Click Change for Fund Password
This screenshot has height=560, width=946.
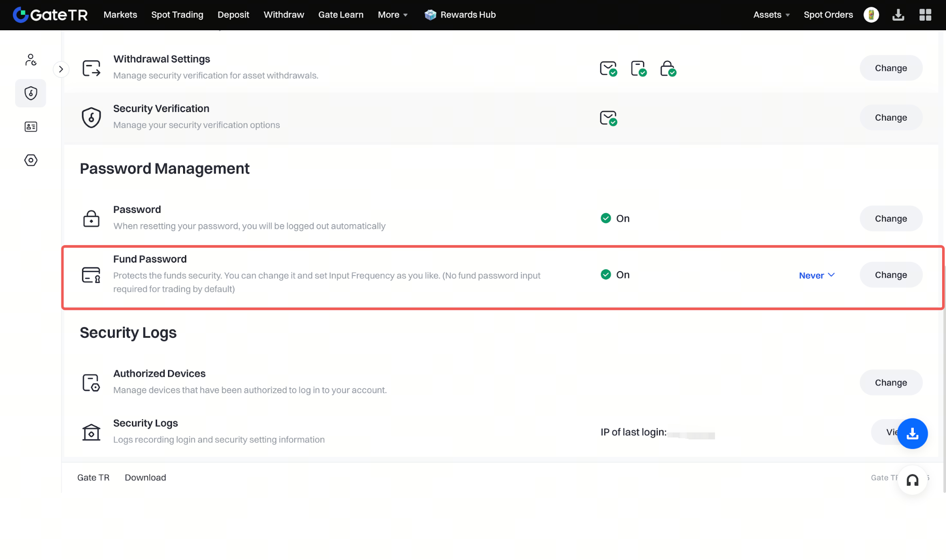pos(890,275)
